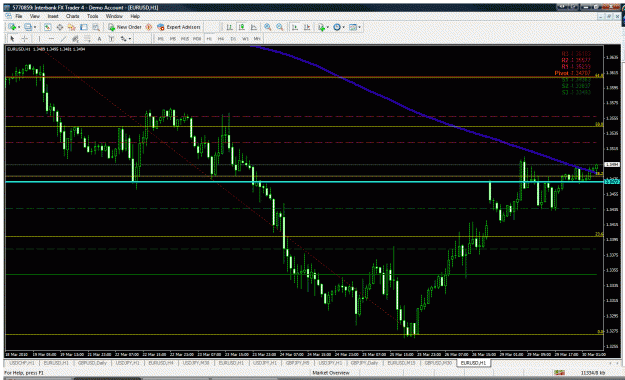Expand the Indicators dropdown arrow

point(328,27)
